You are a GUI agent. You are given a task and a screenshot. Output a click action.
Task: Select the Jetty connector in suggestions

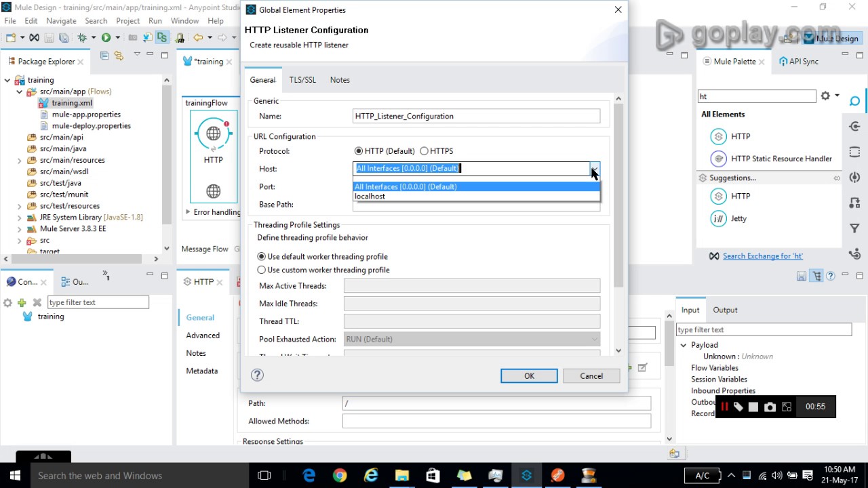[x=729, y=218]
